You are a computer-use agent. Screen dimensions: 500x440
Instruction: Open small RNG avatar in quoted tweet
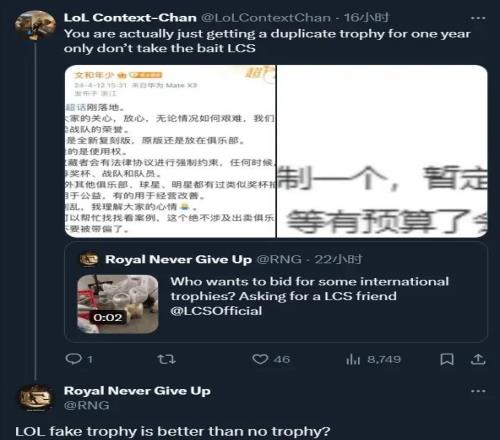[89, 259]
